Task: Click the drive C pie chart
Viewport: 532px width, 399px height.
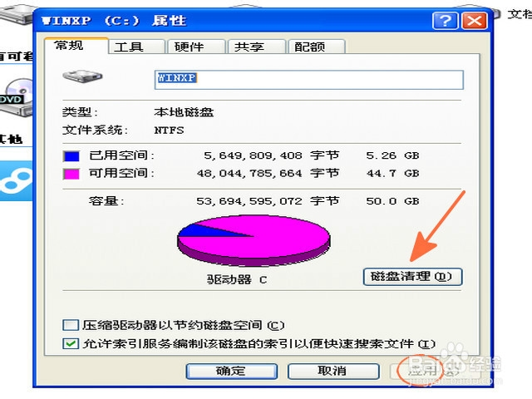Action: click(x=254, y=240)
